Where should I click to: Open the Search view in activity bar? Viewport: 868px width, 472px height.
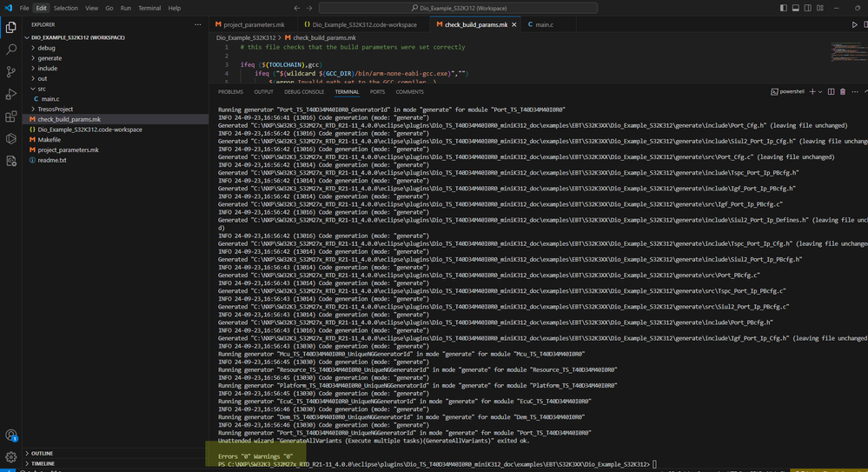click(x=10, y=50)
